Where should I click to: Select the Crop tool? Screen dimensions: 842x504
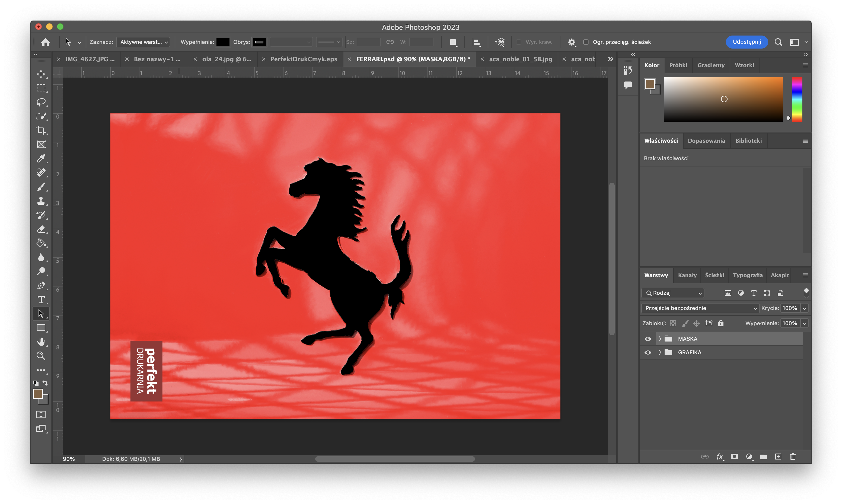click(x=41, y=130)
